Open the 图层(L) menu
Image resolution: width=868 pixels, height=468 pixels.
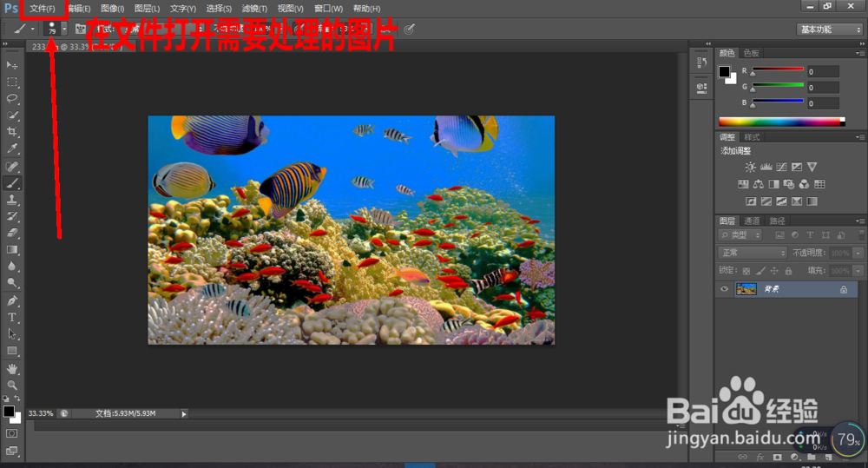click(x=148, y=9)
